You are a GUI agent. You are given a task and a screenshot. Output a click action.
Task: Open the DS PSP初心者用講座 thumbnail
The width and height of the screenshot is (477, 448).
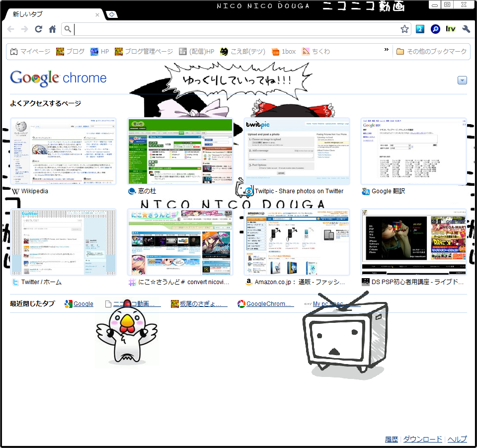point(414,242)
